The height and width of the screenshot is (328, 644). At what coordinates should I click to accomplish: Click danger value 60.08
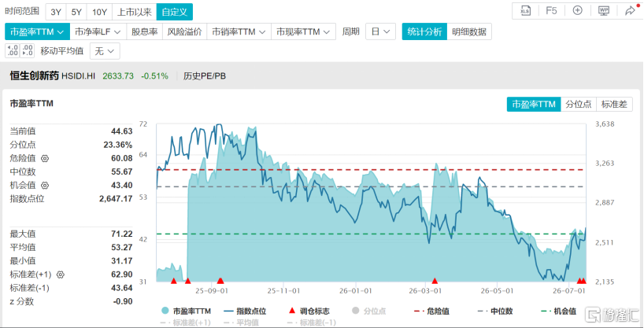coord(121,158)
